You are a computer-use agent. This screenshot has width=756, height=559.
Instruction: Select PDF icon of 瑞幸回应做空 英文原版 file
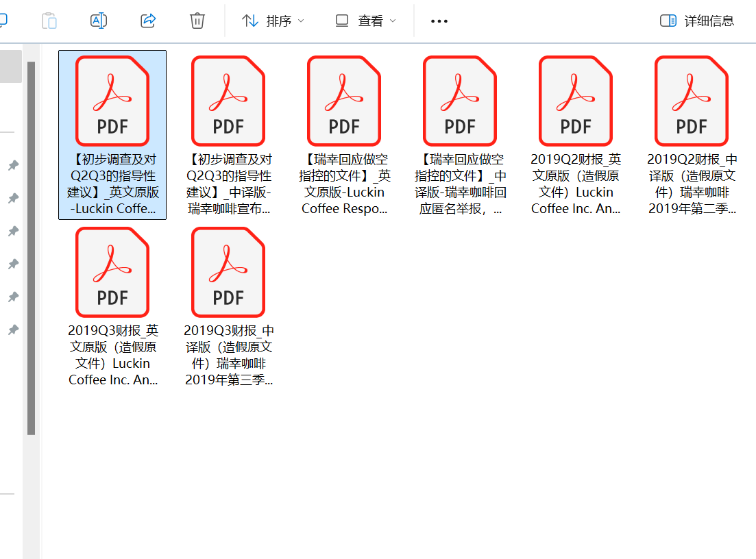coord(344,101)
